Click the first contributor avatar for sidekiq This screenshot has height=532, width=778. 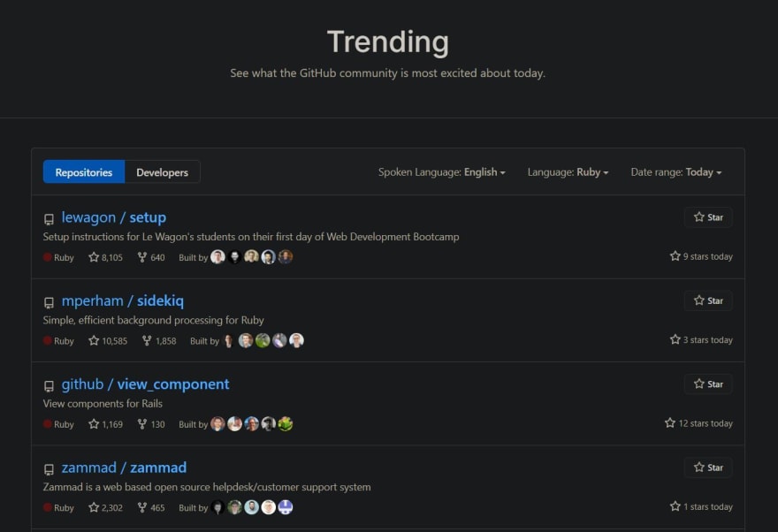point(229,340)
